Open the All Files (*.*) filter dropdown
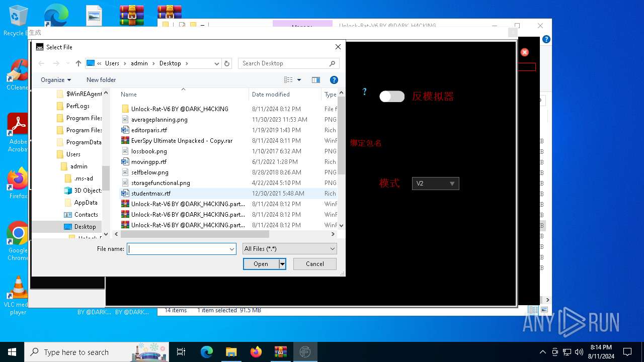Viewport: 644px width, 362px height. click(x=289, y=249)
